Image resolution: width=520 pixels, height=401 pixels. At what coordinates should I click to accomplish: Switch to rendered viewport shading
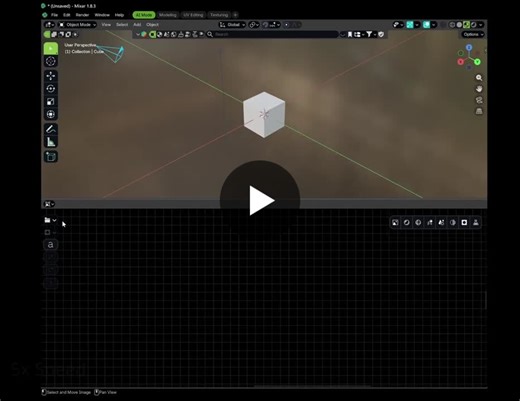pyautogui.click(x=473, y=25)
